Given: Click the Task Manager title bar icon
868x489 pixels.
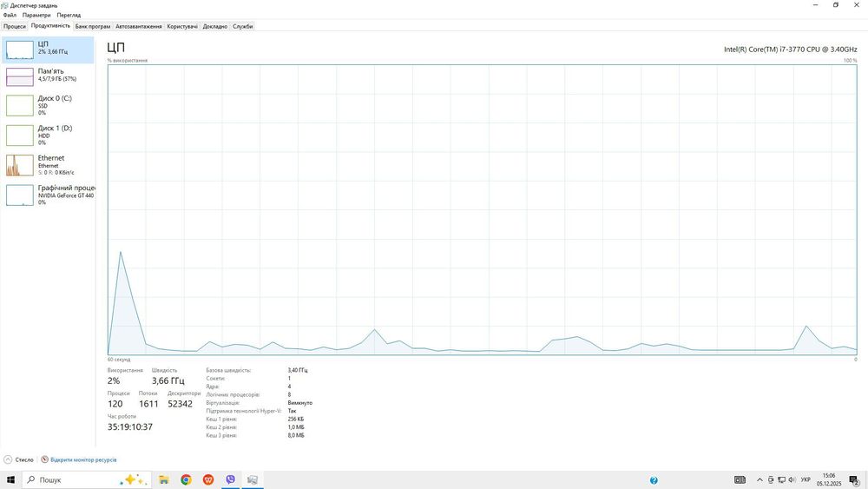Looking at the screenshot, I should pyautogui.click(x=4, y=5).
